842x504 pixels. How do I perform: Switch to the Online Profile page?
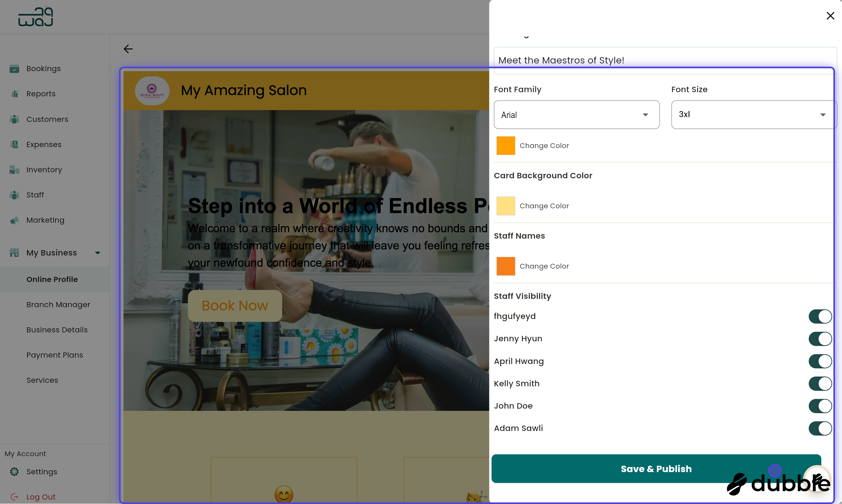(52, 279)
